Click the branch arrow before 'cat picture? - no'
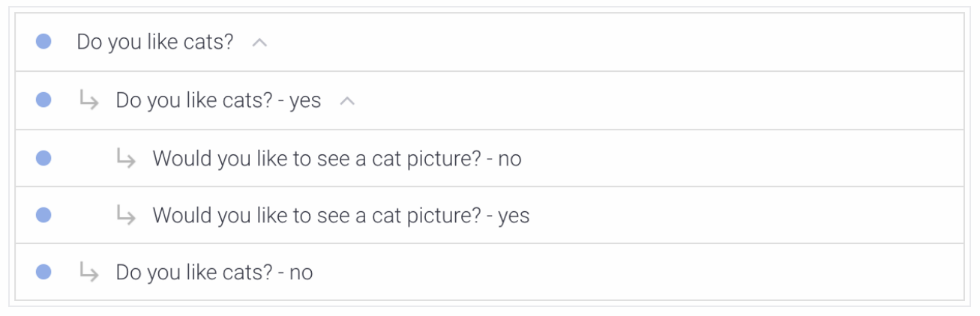Image resolution: width=980 pixels, height=316 pixels. 126,158
